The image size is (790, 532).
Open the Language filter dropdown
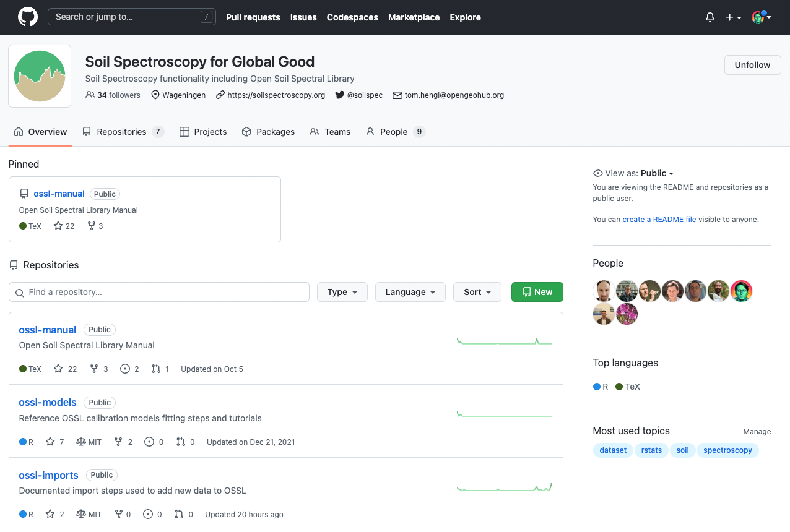coord(410,291)
